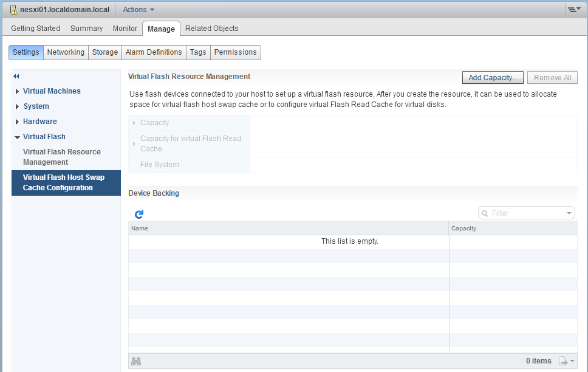588x372 pixels.
Task: Switch to the Networking tab
Action: click(65, 52)
